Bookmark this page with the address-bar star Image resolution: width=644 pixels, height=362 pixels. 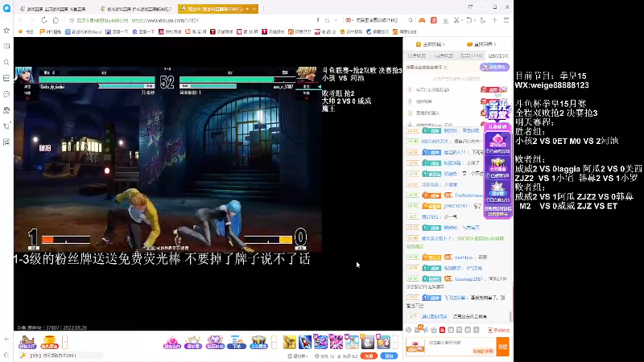tap(72, 20)
